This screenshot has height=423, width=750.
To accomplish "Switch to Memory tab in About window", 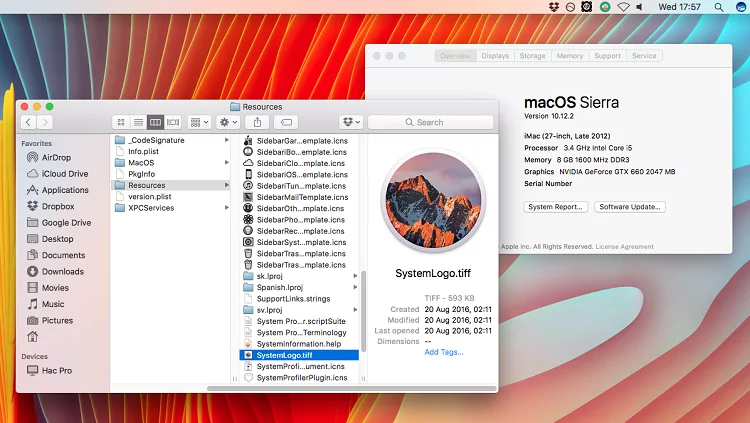I will pos(570,56).
